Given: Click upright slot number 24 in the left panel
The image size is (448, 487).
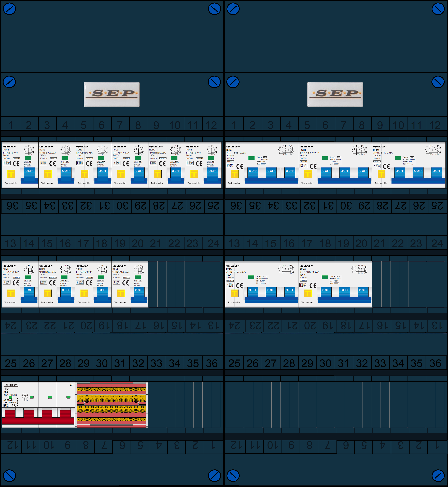Looking at the screenshot, I should pyautogui.click(x=213, y=243).
